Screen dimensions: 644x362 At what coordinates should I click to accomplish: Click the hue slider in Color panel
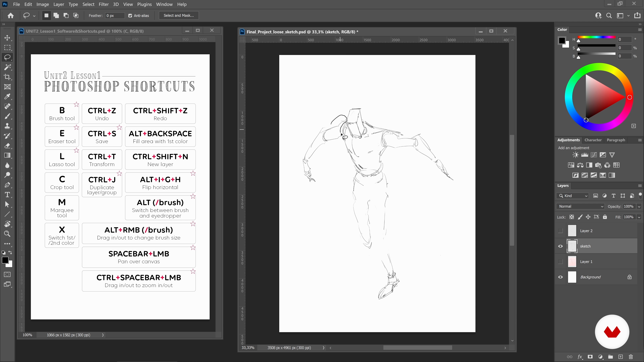pyautogui.click(x=596, y=38)
